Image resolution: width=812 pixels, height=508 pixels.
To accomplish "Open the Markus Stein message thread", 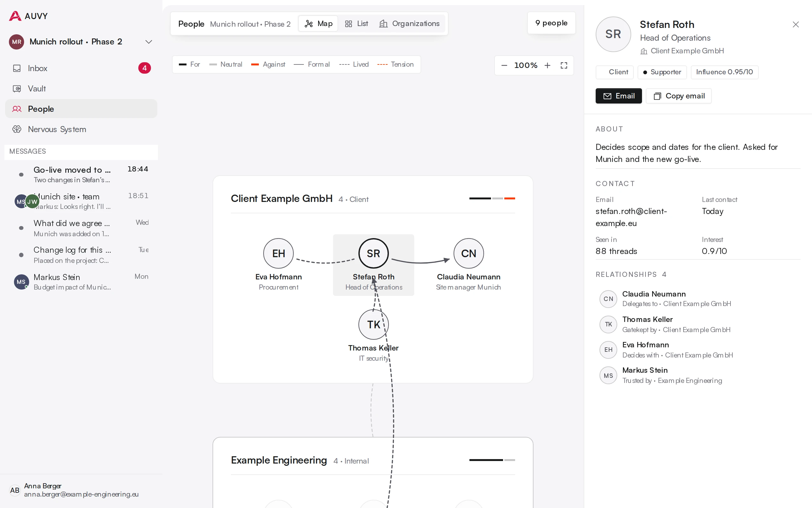I will click(x=81, y=282).
